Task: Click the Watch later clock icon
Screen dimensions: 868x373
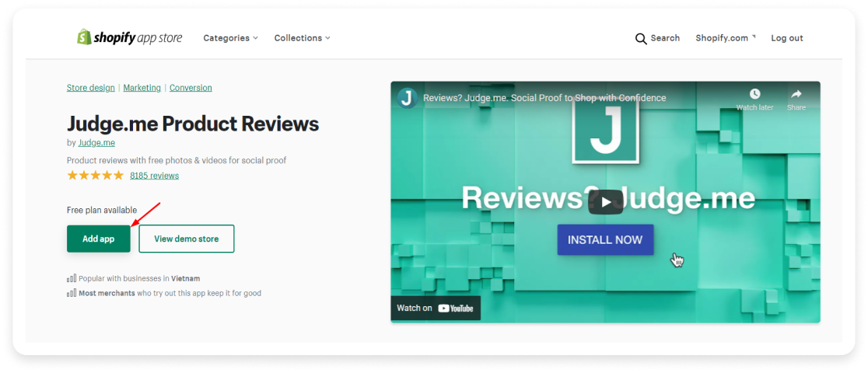Action: click(754, 93)
